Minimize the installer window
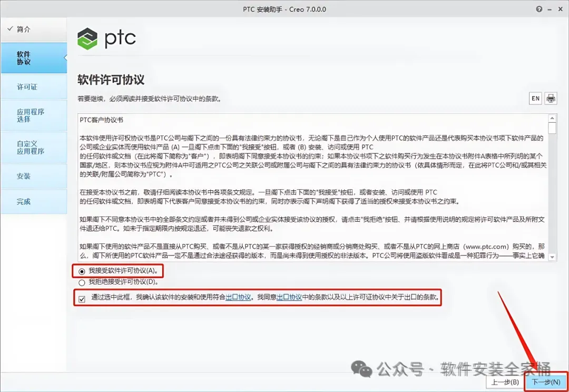 [x=550, y=9]
